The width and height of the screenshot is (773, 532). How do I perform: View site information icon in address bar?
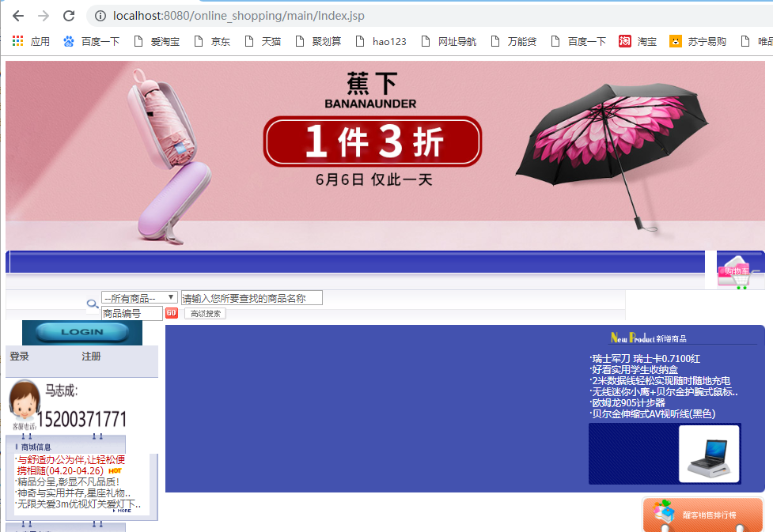100,16
